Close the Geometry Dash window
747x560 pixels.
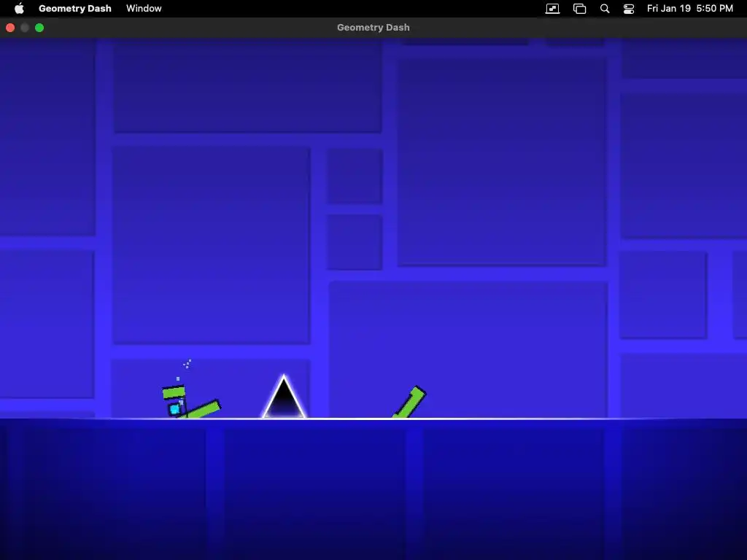[x=10, y=28]
